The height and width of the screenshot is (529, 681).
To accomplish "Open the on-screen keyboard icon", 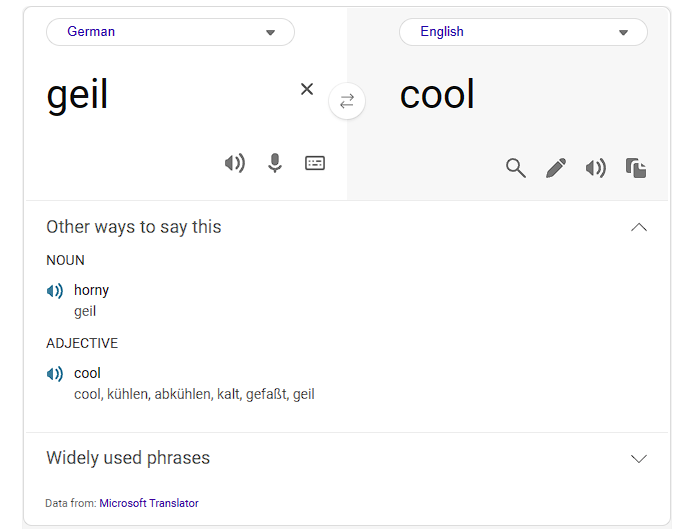I will (315, 163).
